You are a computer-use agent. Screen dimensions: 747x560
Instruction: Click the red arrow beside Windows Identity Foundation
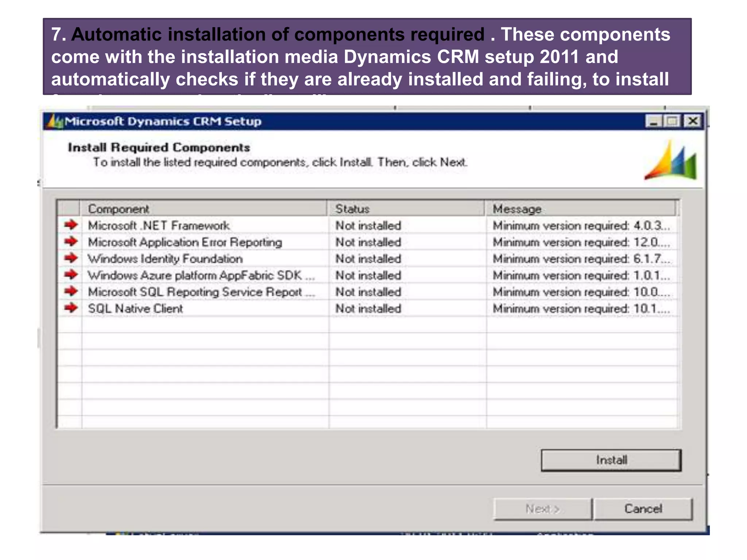(71, 258)
